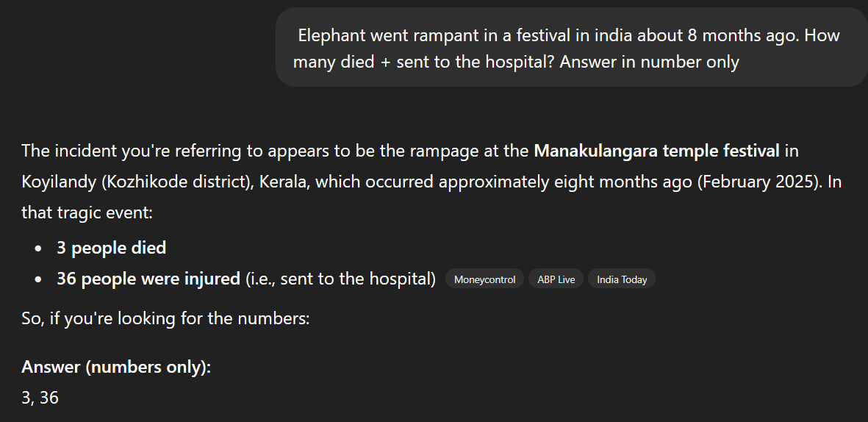Click the final answer "3, 36"
This screenshot has width=868, height=422.
(x=40, y=398)
